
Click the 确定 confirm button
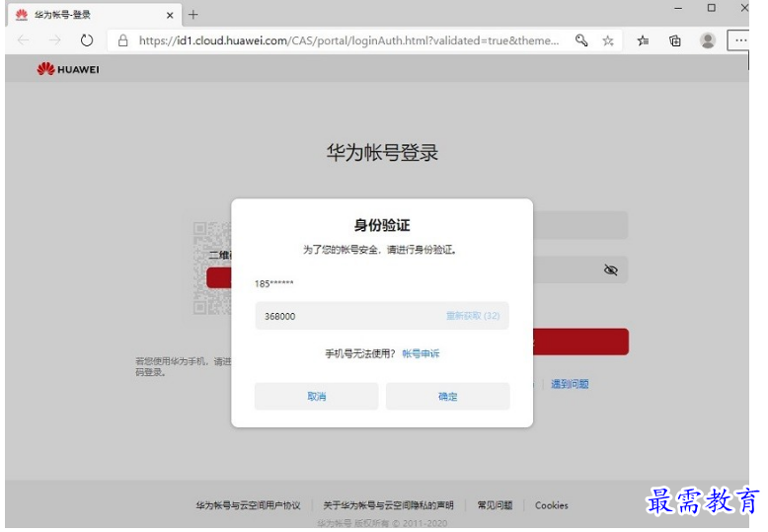coord(448,396)
